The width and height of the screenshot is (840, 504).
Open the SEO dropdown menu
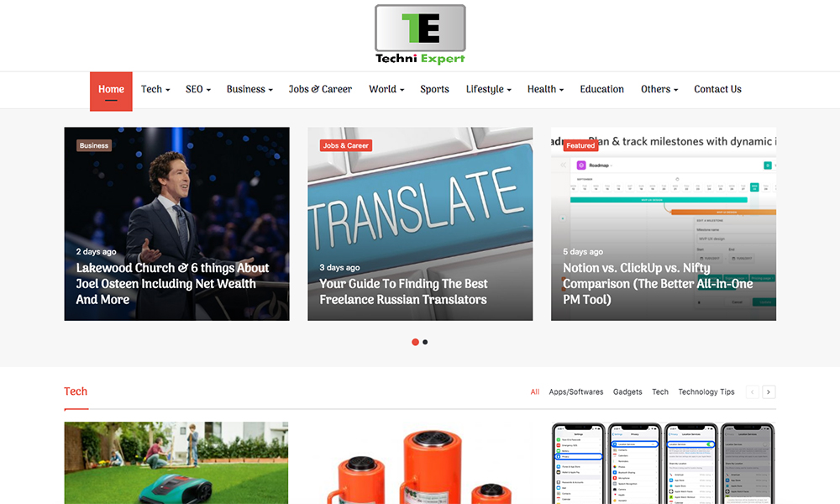coord(197,89)
